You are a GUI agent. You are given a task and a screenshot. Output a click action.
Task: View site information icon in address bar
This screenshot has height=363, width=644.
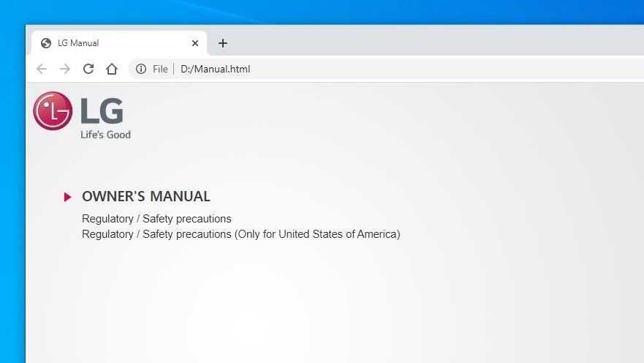tap(141, 69)
